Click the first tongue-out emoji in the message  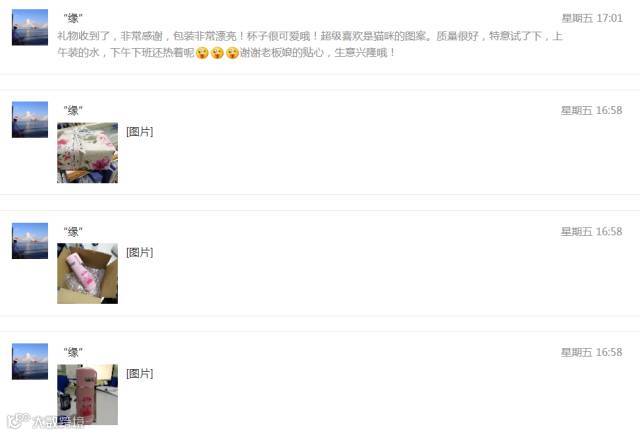point(202,53)
